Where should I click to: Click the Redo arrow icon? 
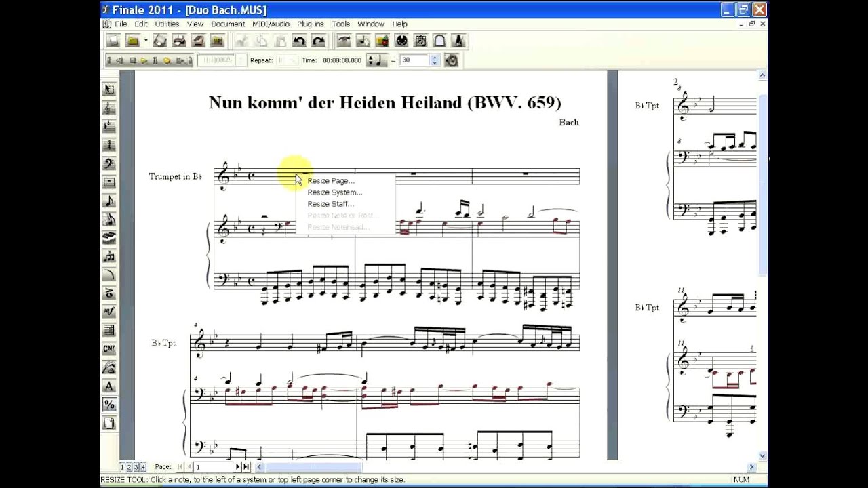pyautogui.click(x=319, y=41)
